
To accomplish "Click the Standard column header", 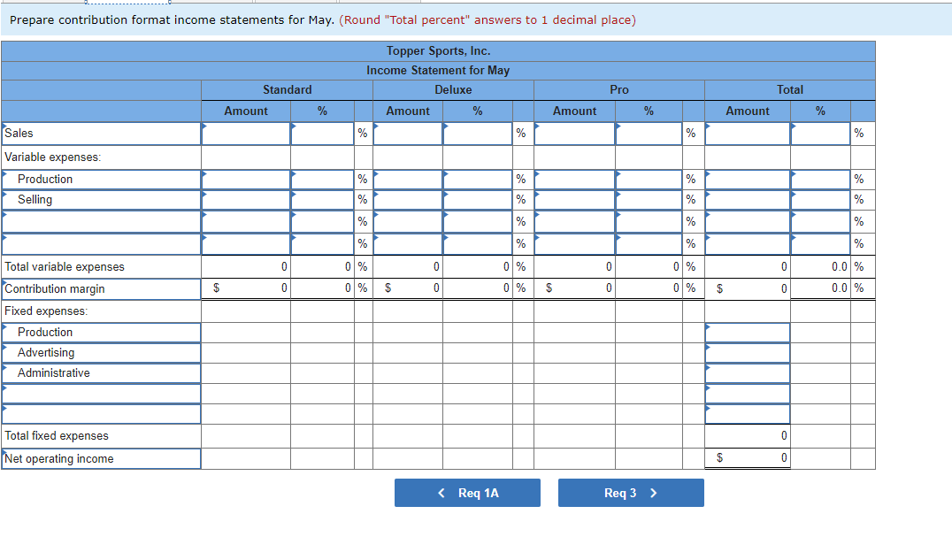I will pos(288,90).
